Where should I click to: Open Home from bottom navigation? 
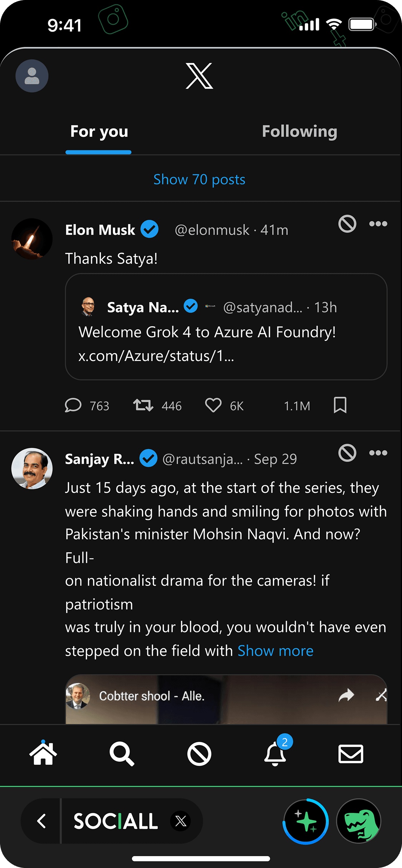pos(43,753)
